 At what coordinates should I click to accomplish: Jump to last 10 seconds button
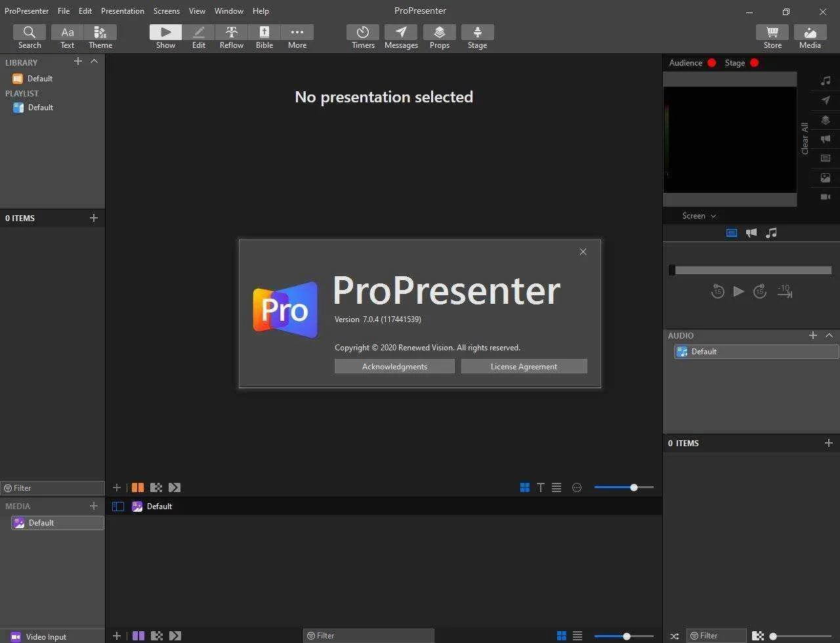(x=785, y=292)
